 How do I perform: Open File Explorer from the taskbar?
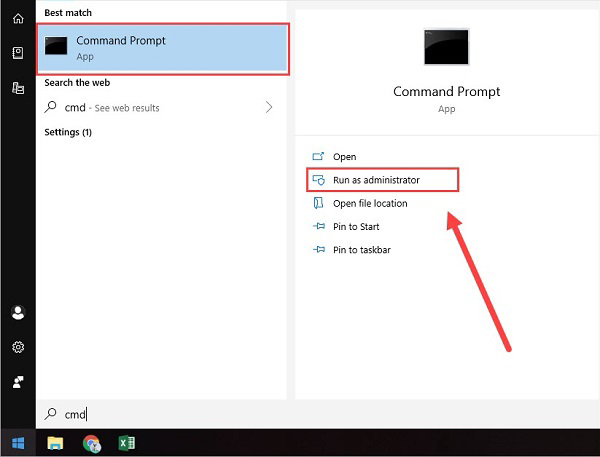[55, 443]
